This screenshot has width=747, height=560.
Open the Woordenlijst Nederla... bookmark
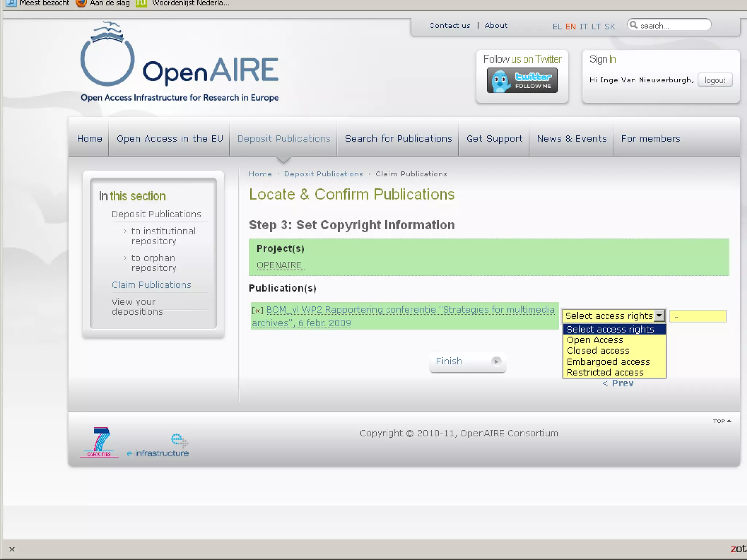pyautogui.click(x=183, y=3)
